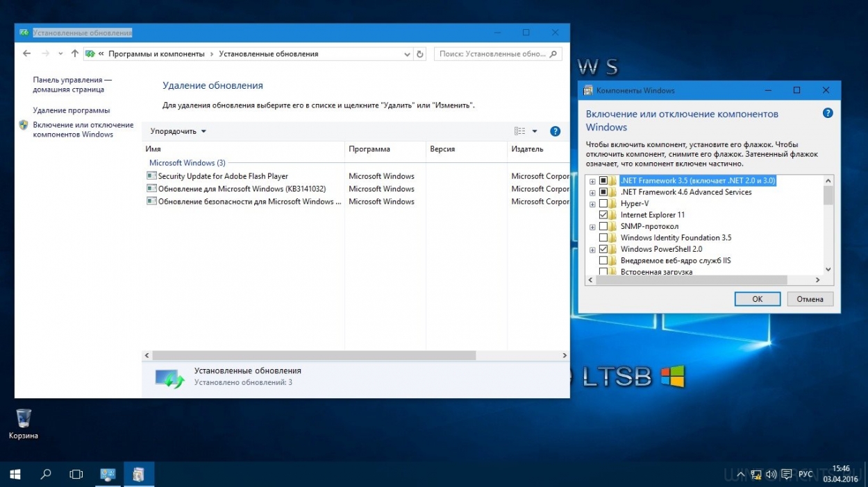Open the Action Center notifications icon
868x487 pixels.
786,475
